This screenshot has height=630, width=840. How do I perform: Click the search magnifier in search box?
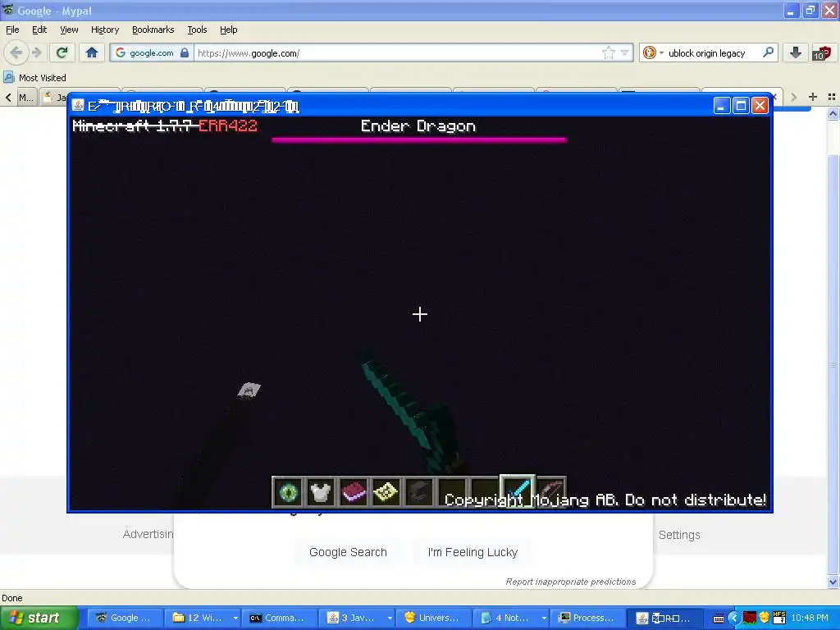click(x=768, y=52)
